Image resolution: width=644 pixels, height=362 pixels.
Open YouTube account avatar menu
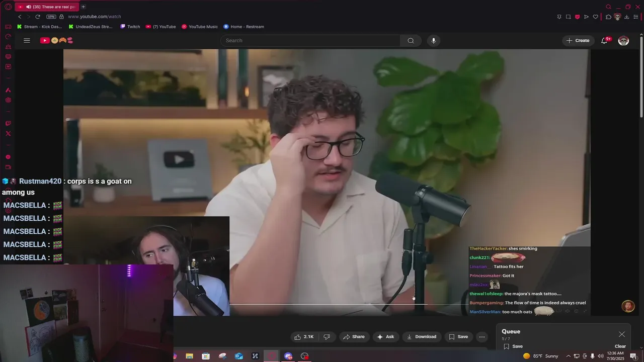click(623, 40)
